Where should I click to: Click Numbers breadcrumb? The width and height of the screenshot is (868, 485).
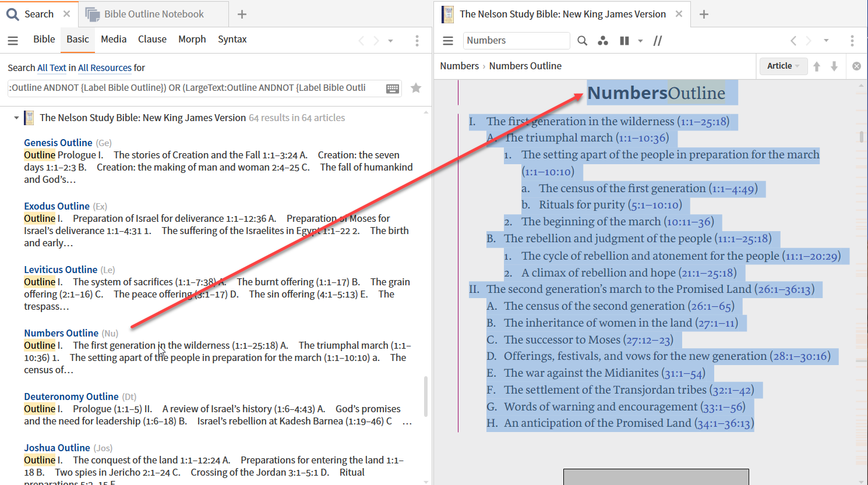tap(460, 66)
